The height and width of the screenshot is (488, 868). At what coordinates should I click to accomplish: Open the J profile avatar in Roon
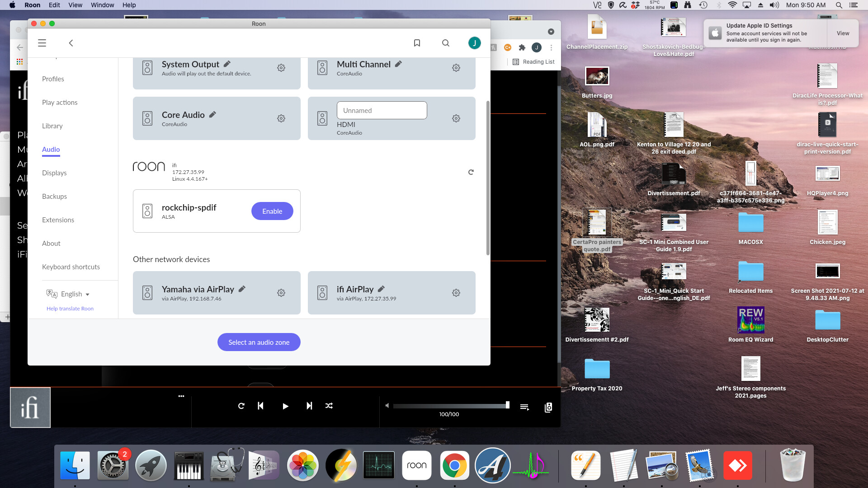(474, 43)
